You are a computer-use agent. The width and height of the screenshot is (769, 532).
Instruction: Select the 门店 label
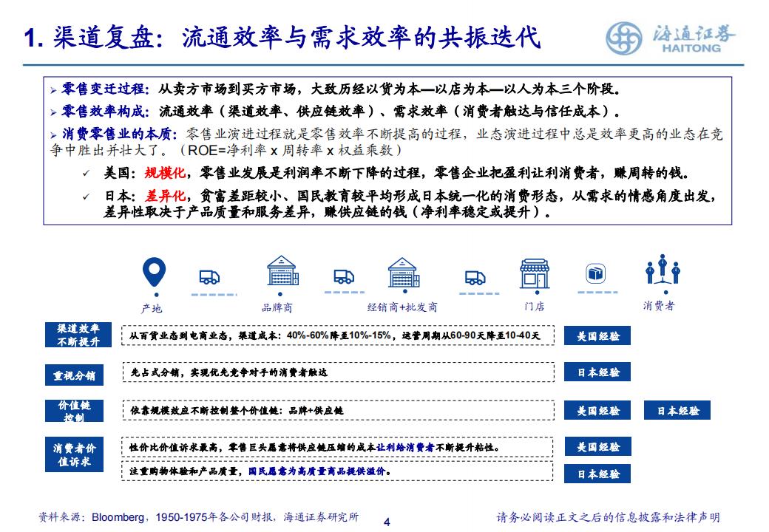click(x=534, y=307)
